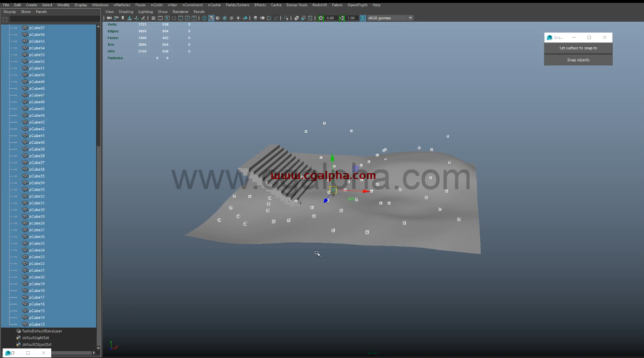Select defaultObjectSet in the Outliner
The height and width of the screenshot is (358, 644).
tap(37, 344)
